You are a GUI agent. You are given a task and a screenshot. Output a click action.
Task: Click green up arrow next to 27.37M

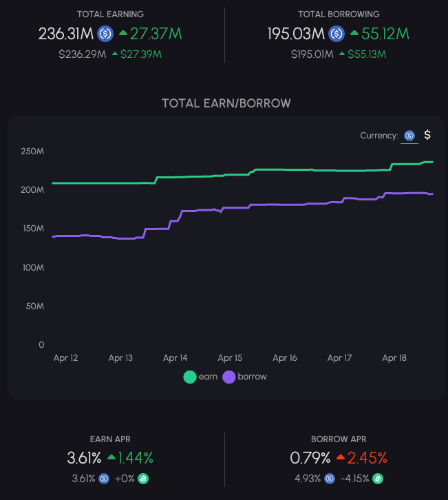pyautogui.click(x=123, y=32)
